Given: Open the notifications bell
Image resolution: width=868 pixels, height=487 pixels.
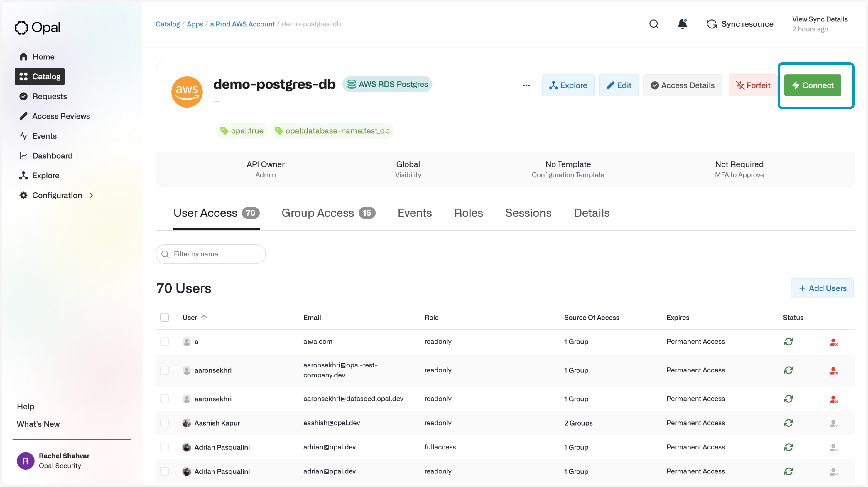Looking at the screenshot, I should 682,24.
